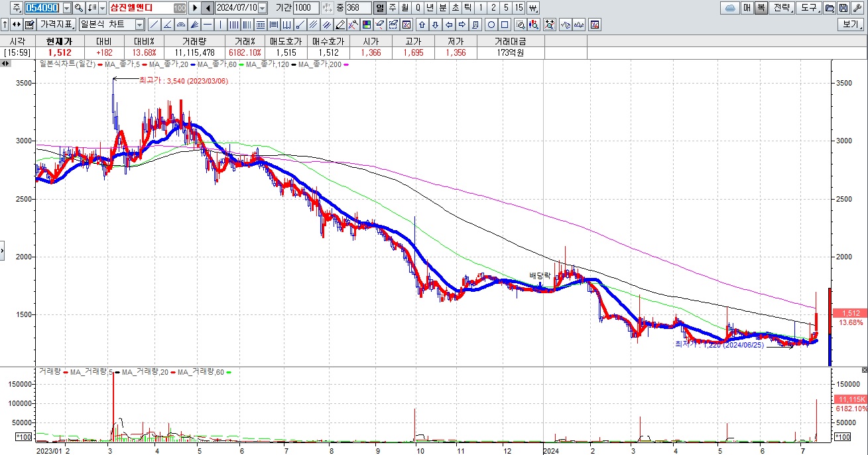Click the open folder icon
Image resolution: width=868 pixels, height=455 pixels.
pyautogui.click(x=830, y=8)
